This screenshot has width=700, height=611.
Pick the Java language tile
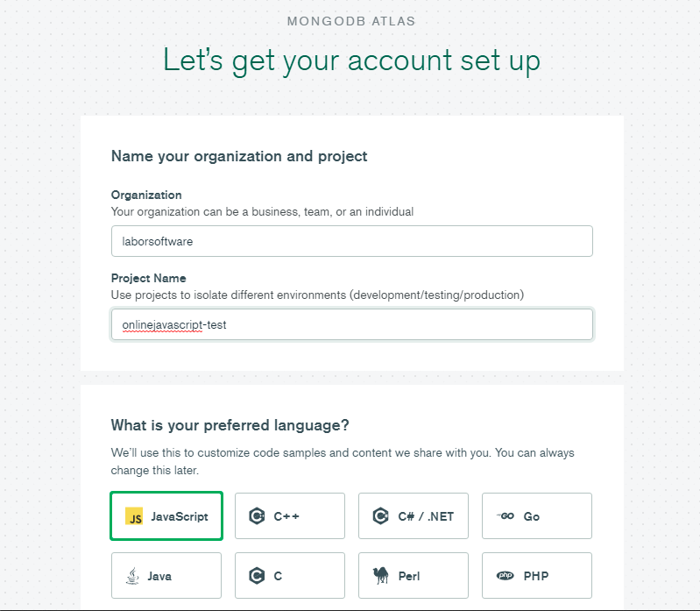tap(166, 576)
